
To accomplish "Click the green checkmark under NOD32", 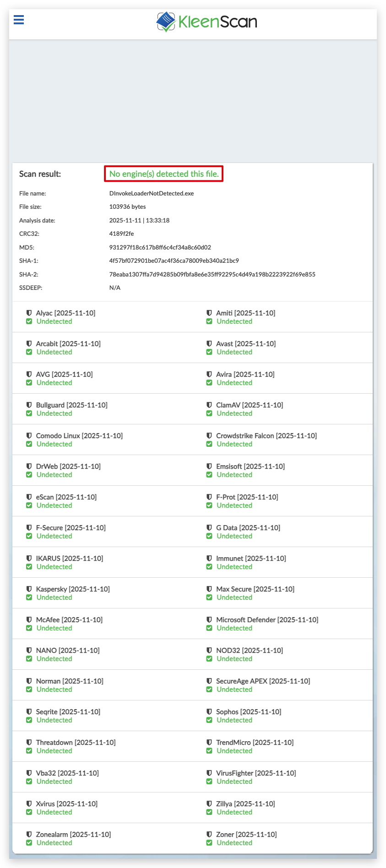I will (x=209, y=659).
